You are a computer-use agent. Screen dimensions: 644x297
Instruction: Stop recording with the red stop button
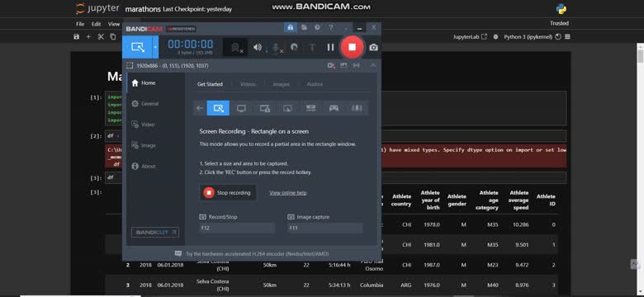[352, 47]
